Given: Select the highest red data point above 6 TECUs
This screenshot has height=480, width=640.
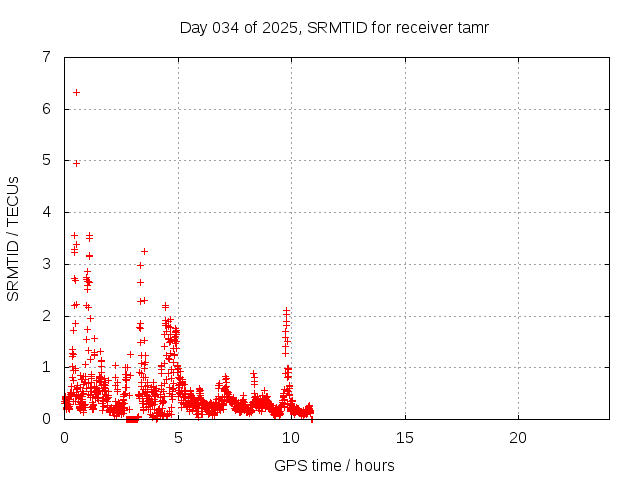Looking at the screenshot, I should pos(76,92).
